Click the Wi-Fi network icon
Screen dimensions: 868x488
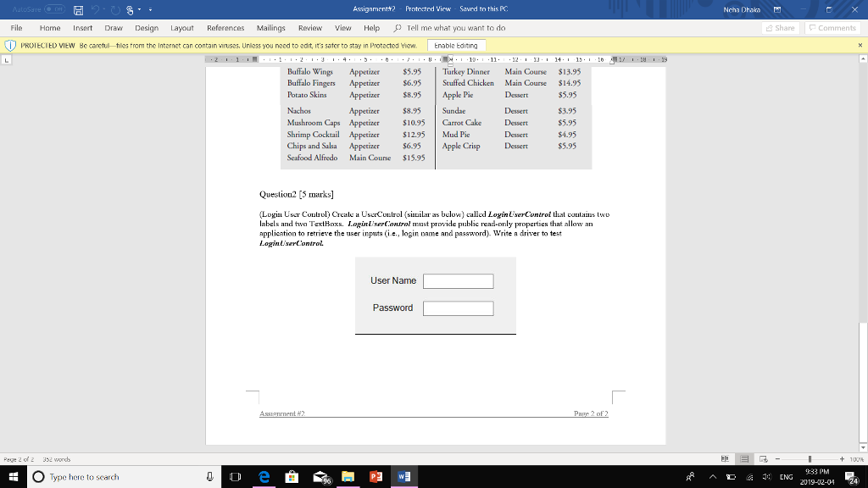[749, 476]
